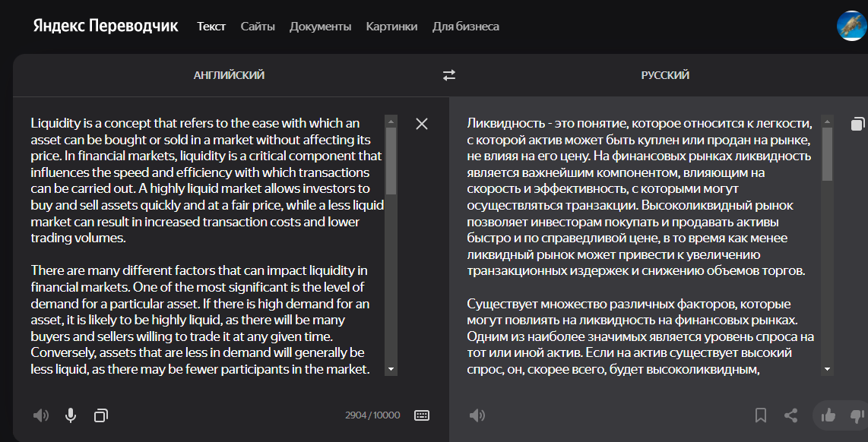Switch to the Текст tab
The width and height of the screenshot is (868, 442).
211,26
